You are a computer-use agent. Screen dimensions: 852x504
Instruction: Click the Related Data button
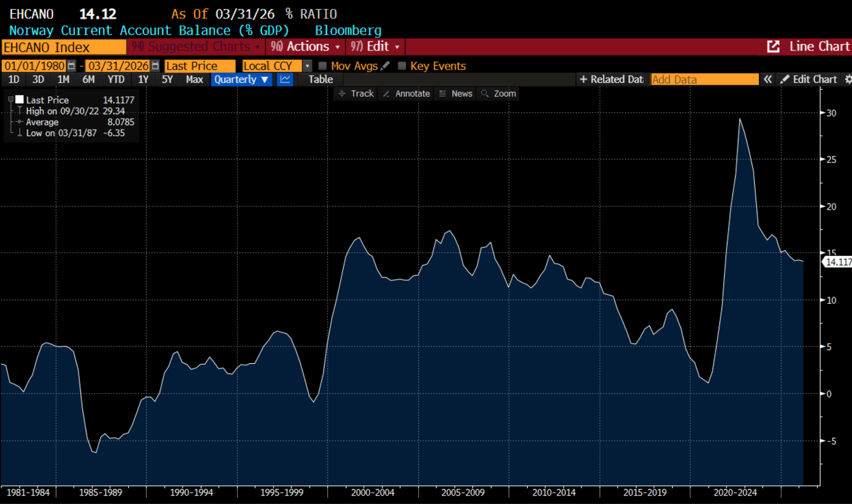(x=611, y=79)
